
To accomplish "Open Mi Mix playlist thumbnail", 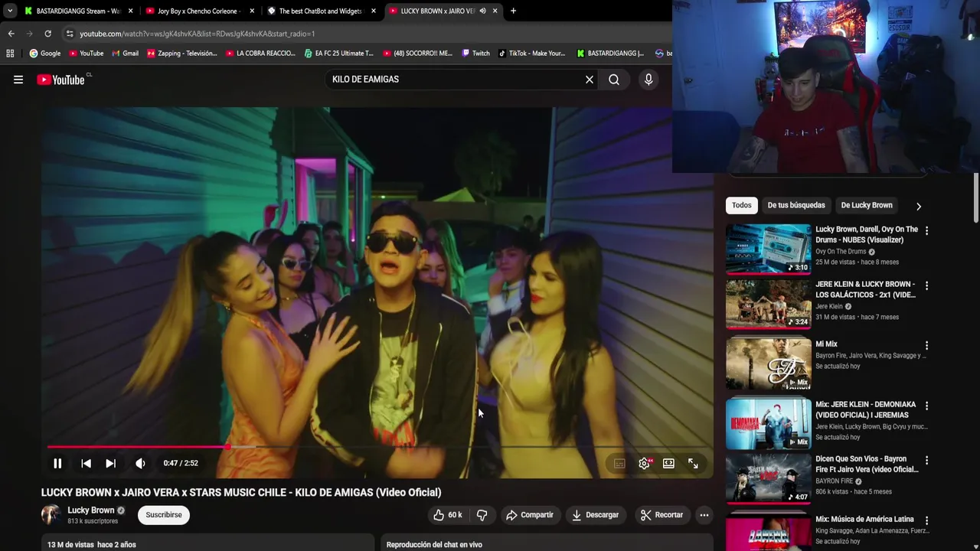I will pos(768,364).
